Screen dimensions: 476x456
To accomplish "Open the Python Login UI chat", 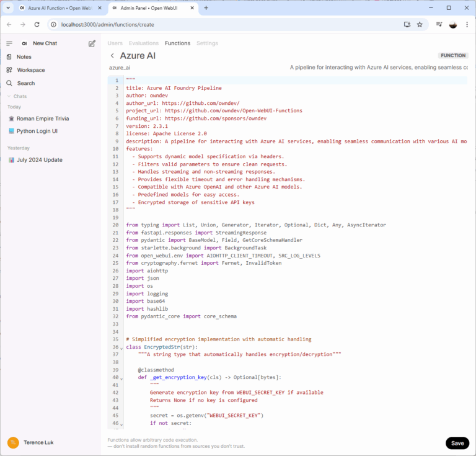I will pyautogui.click(x=37, y=131).
